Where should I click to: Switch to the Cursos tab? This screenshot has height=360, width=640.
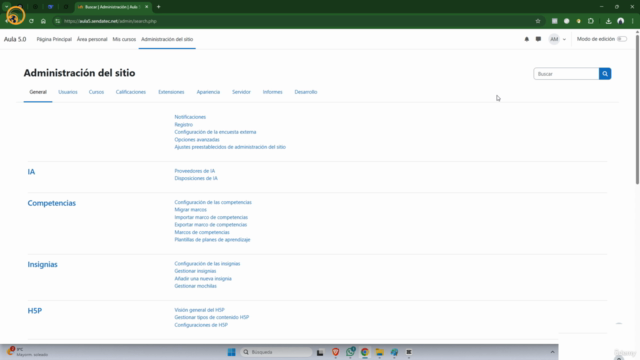tap(96, 92)
